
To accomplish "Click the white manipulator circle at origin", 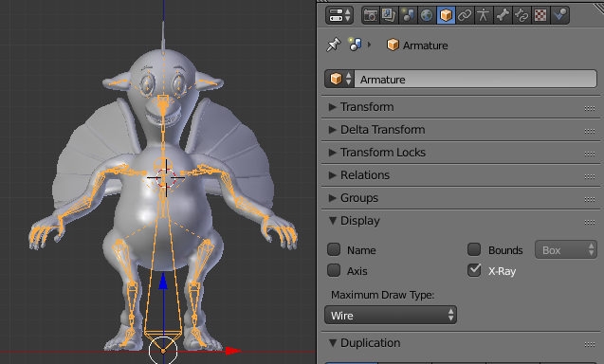I will pyautogui.click(x=163, y=350).
